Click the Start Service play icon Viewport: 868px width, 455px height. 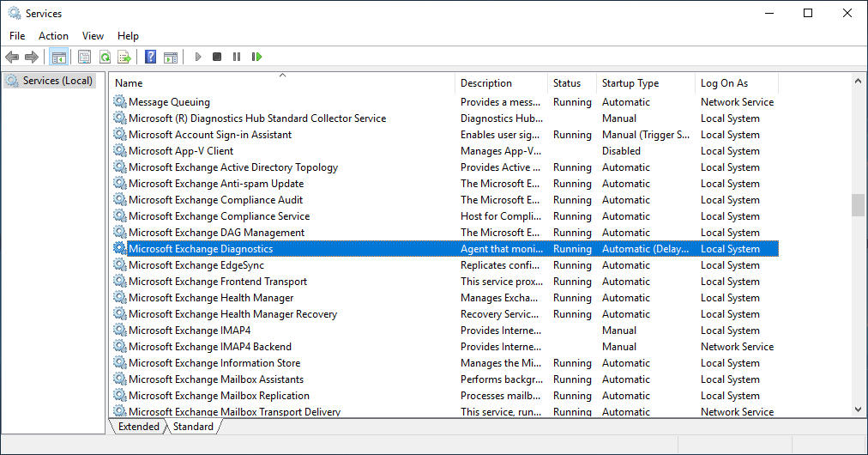197,57
